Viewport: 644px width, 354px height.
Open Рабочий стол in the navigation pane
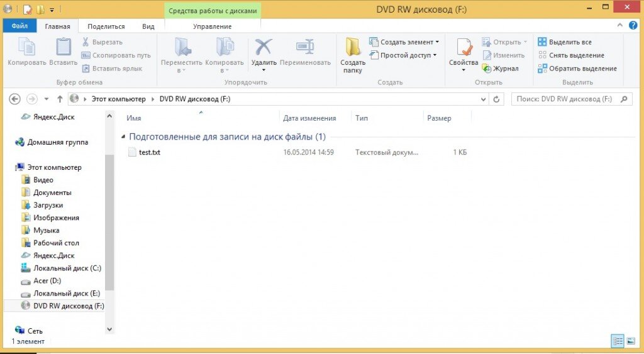[50, 243]
